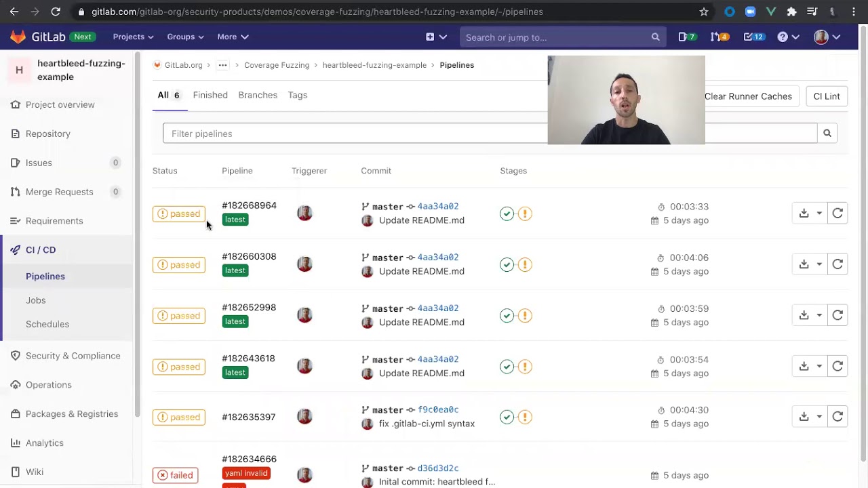This screenshot has width=868, height=488.
Task: Click warning stage icon for pipeline #182652998
Action: (525, 315)
